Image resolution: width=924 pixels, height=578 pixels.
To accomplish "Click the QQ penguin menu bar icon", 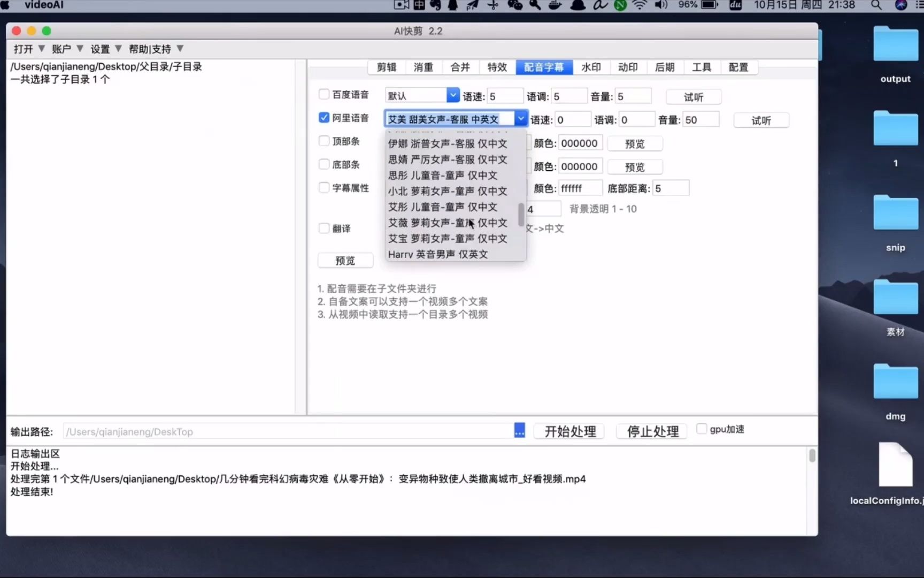I will click(453, 5).
